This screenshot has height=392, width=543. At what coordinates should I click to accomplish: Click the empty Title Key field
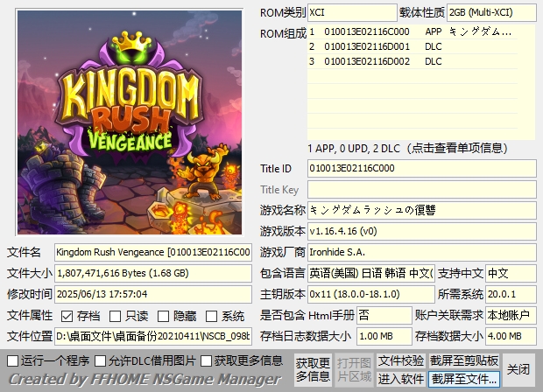coord(422,190)
